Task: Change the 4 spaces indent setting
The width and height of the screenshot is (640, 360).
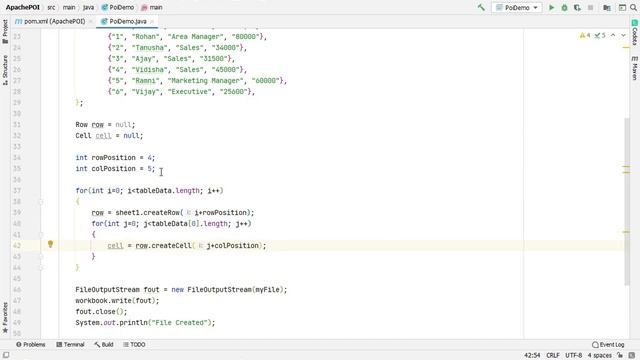Action: (600, 356)
